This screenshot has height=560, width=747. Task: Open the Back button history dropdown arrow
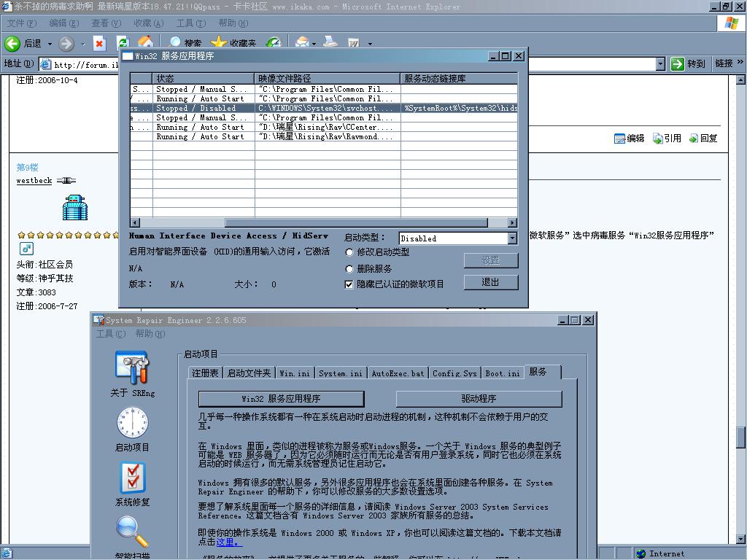pos(50,44)
